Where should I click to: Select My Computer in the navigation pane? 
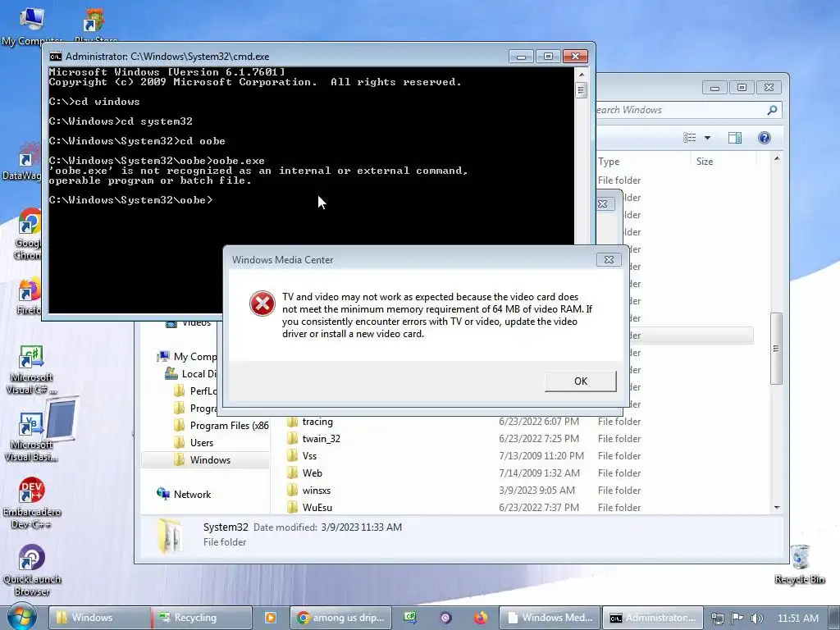click(188, 357)
